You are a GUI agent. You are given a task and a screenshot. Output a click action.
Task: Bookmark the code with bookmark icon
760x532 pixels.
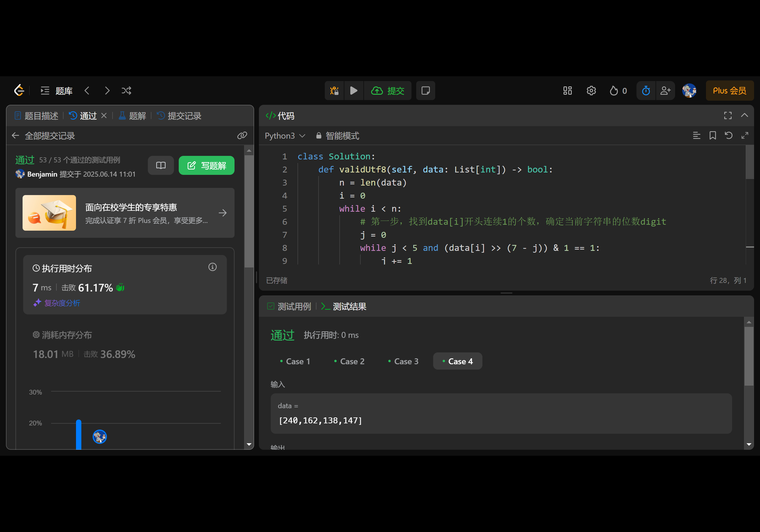click(x=712, y=135)
